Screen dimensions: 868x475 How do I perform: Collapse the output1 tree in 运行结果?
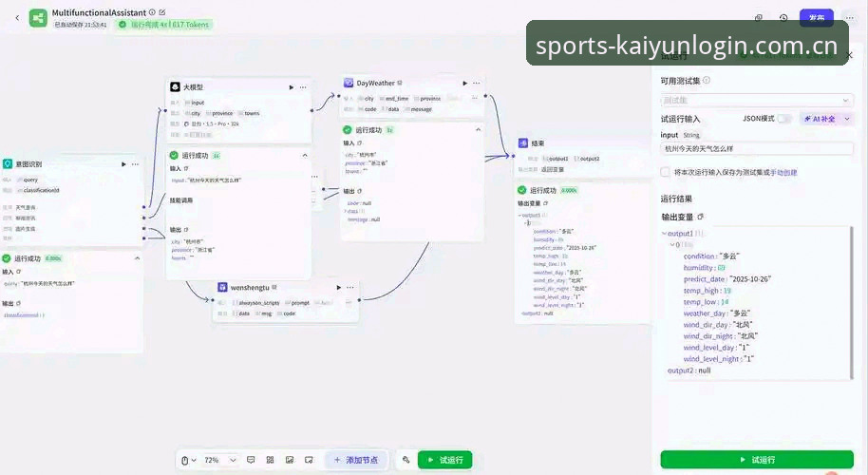[664, 234]
